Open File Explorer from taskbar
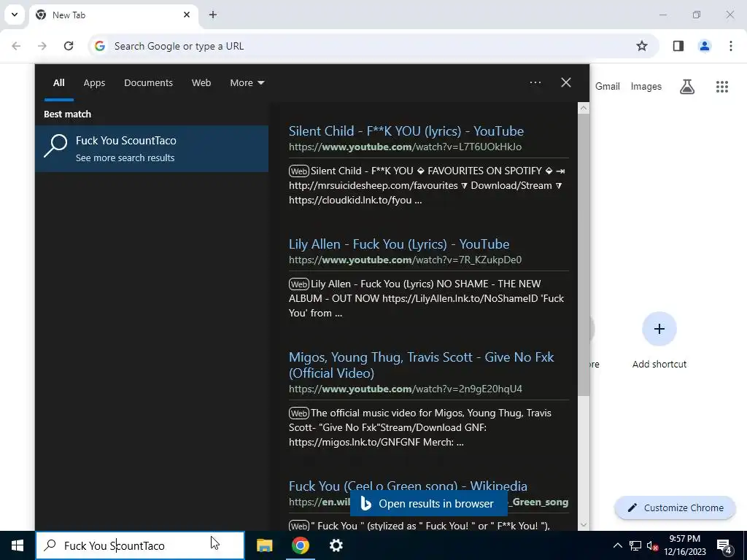747x560 pixels. [264, 545]
